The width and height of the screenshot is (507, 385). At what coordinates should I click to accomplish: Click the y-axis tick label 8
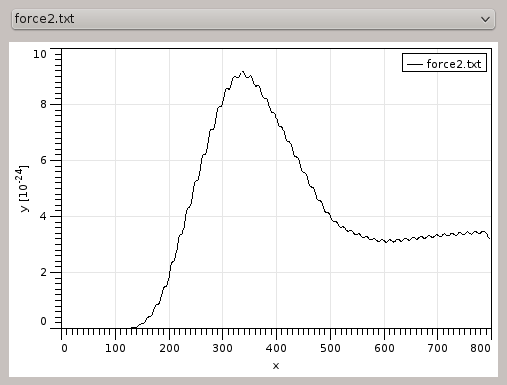[x=43, y=105]
